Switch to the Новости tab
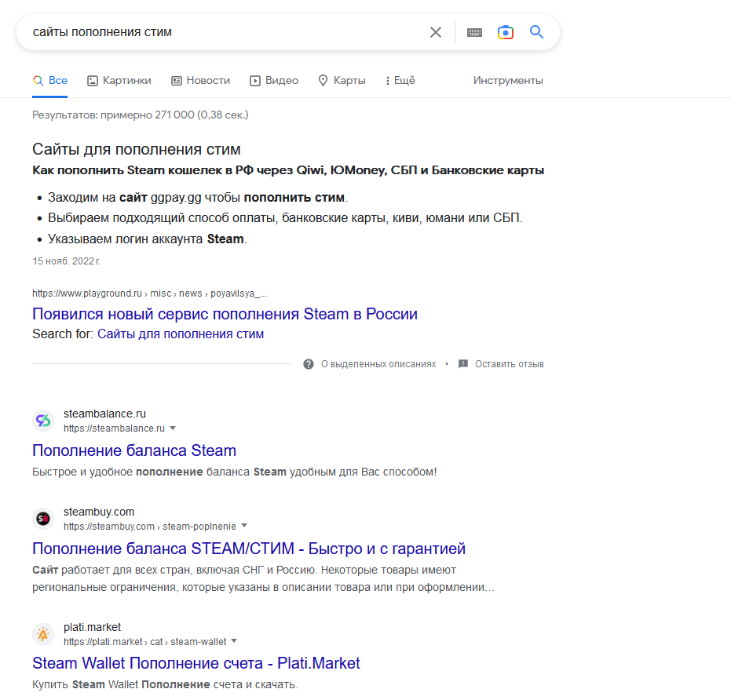 pyautogui.click(x=201, y=81)
